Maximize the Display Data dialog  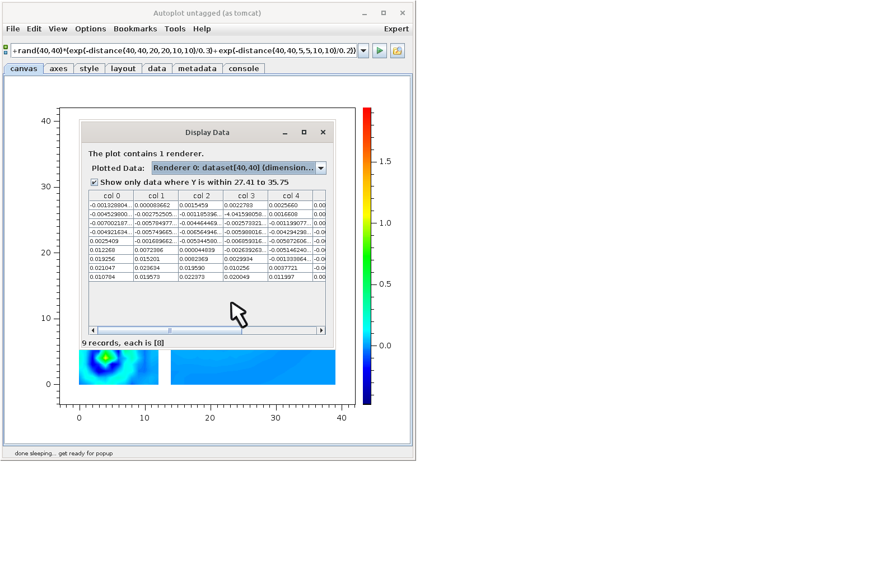(304, 133)
